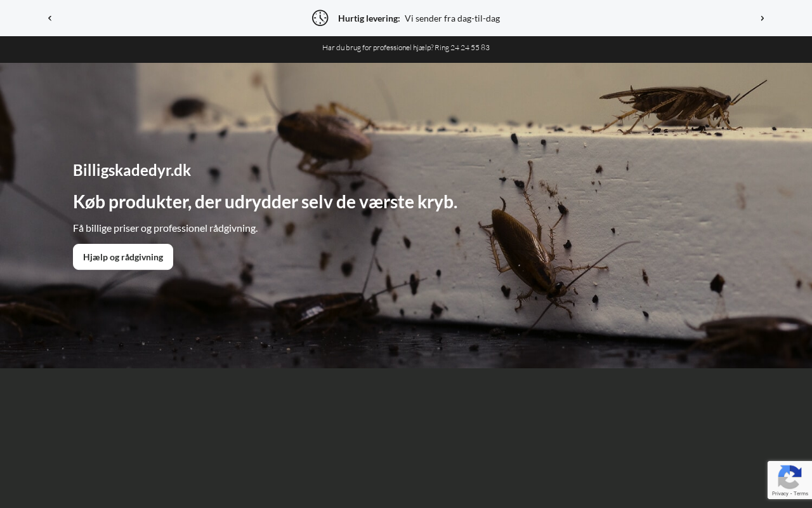Click the clock delivery icon
Screen dimensions: 812x508
point(320,18)
